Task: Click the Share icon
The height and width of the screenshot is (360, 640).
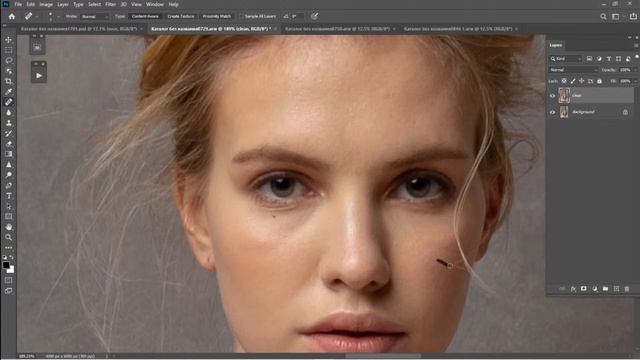Action: point(633,16)
